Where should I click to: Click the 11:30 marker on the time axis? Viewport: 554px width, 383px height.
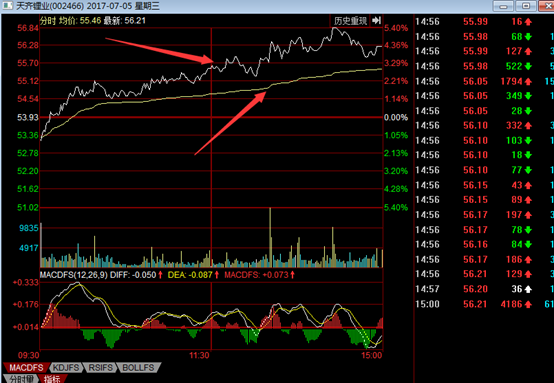coord(199,355)
